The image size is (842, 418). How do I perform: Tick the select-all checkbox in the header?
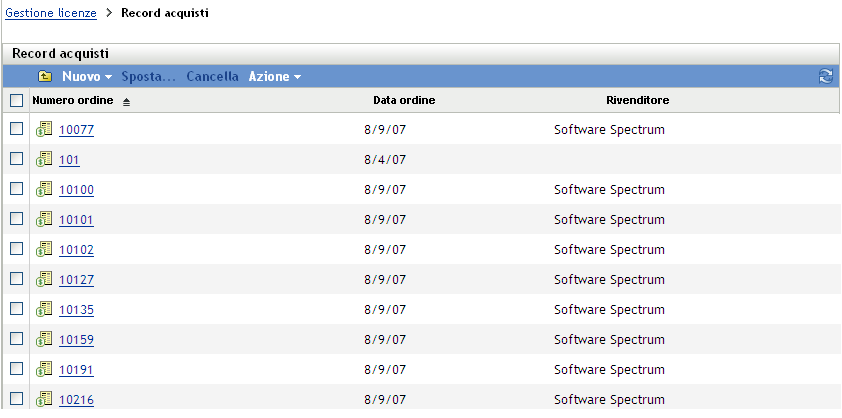(16, 101)
